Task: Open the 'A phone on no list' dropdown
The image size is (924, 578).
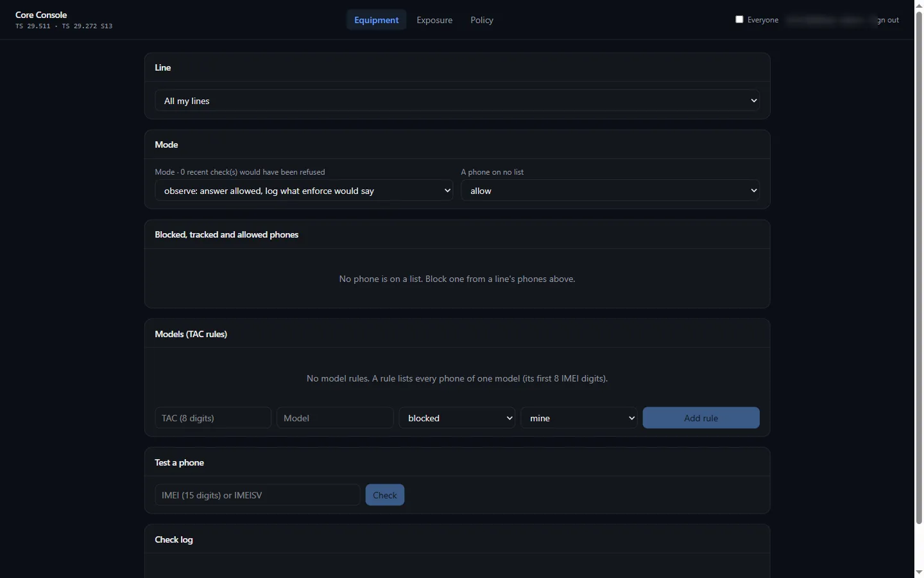Action: click(610, 191)
